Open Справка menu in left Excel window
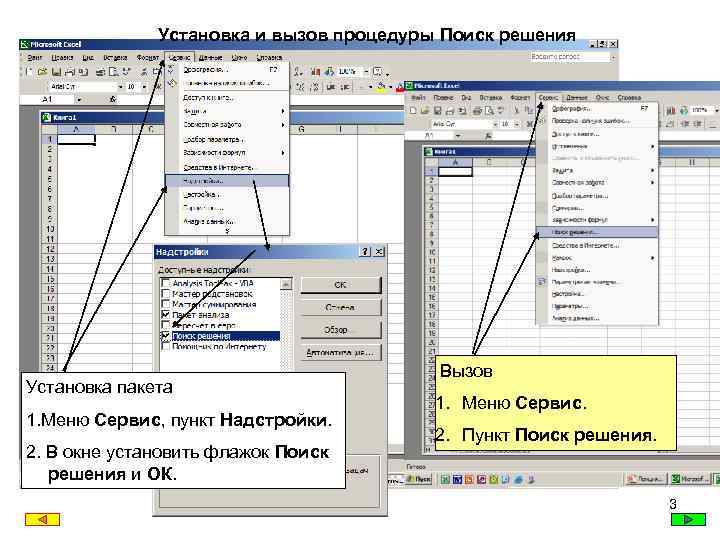The height and width of the screenshot is (540, 720). [269, 58]
